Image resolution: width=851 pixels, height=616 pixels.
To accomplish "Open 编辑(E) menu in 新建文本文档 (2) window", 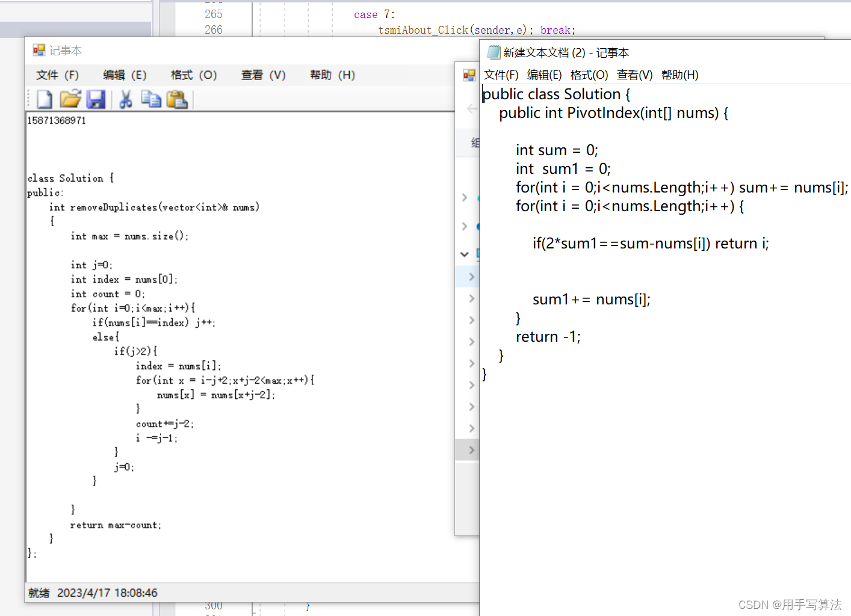I will pos(545,75).
